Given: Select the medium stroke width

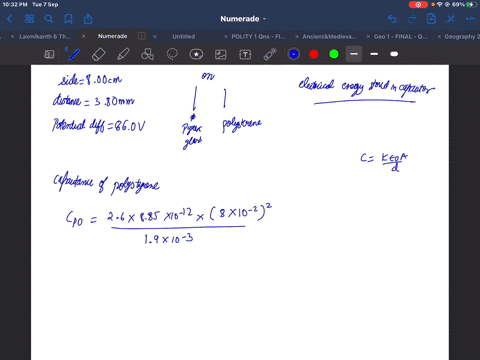Looking at the screenshot, I should (x=374, y=54).
